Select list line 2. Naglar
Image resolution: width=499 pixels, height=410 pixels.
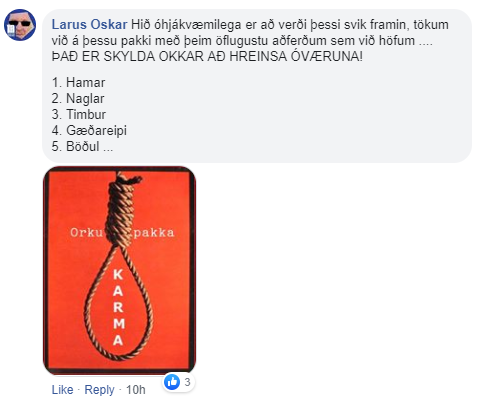coord(78,98)
